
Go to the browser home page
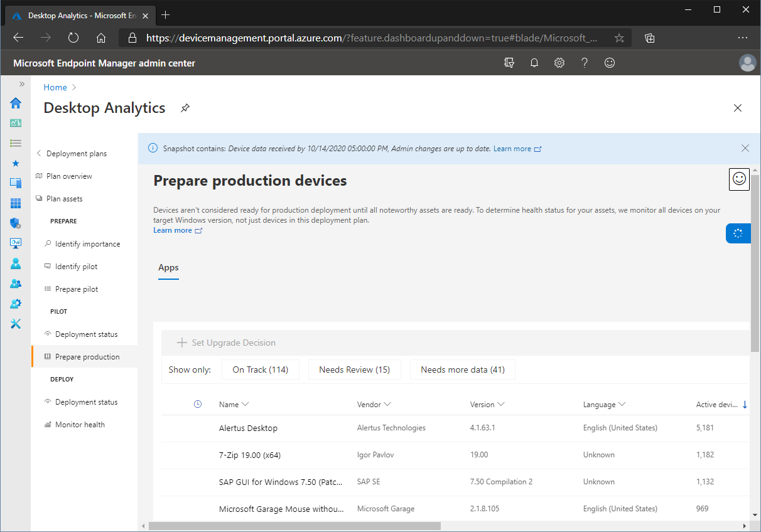[101, 38]
